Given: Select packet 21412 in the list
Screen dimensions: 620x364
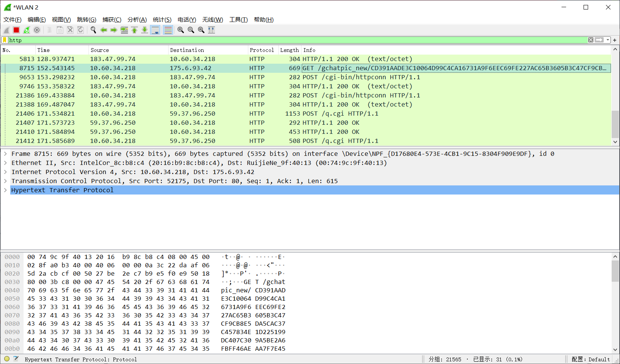Looking at the screenshot, I should (x=306, y=141).
